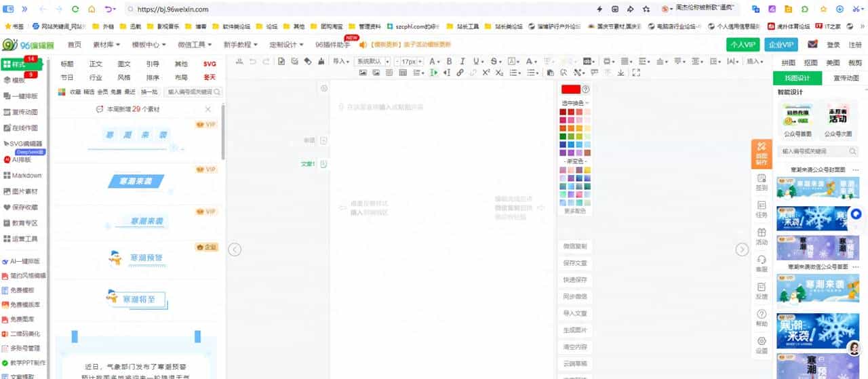Click the 微信复制 button

click(x=575, y=246)
